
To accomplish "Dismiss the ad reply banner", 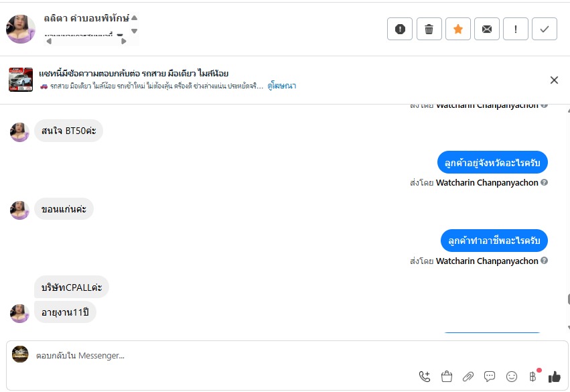I will pyautogui.click(x=554, y=80).
